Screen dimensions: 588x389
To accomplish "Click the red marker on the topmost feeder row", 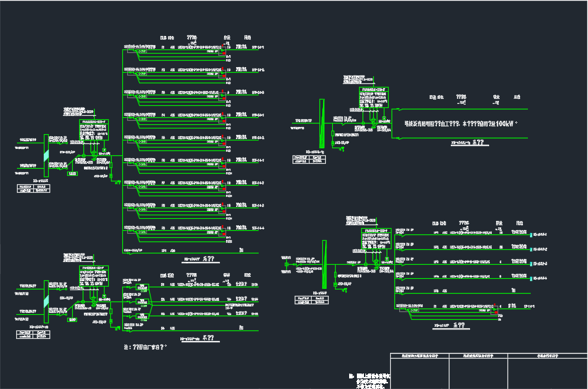I will [x=224, y=53].
